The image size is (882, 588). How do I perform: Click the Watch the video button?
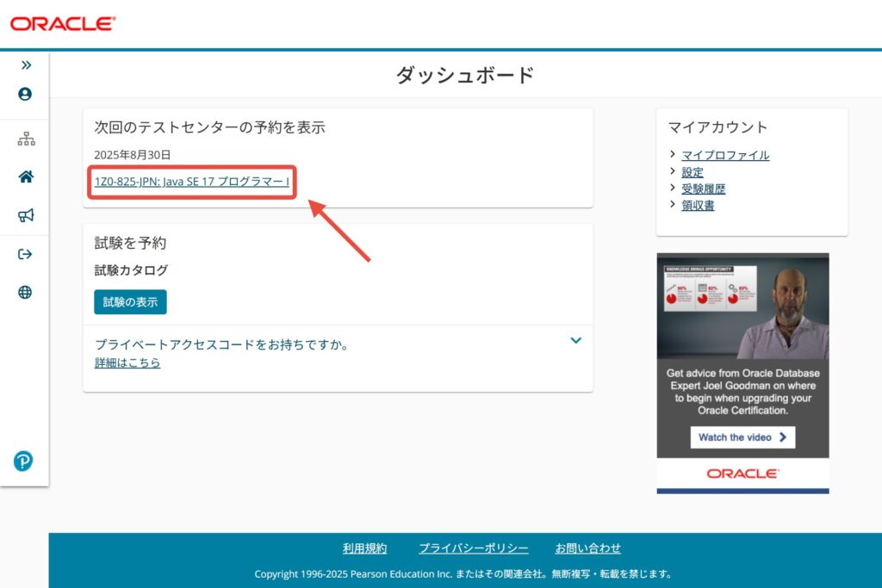[742, 437]
